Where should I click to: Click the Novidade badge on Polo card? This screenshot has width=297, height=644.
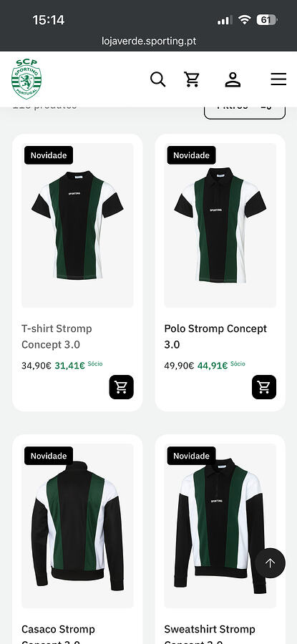tap(191, 155)
